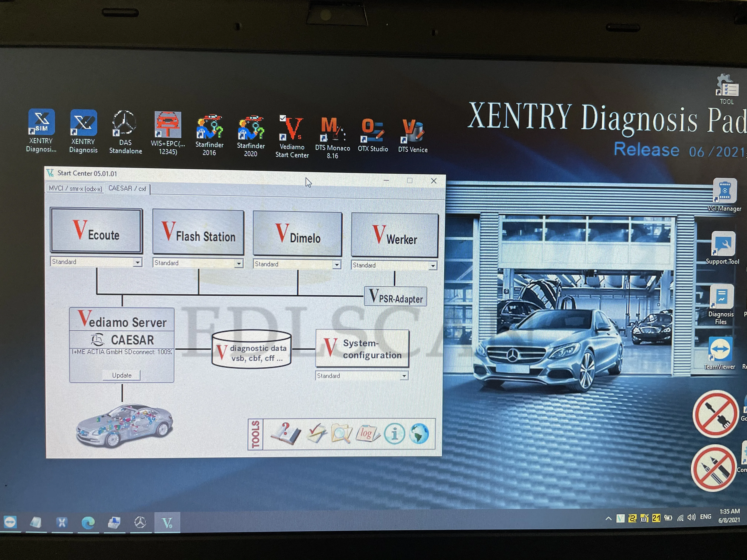The image size is (747, 560).
Task: Click Microsoft Edge in the taskbar
Action: click(x=88, y=523)
